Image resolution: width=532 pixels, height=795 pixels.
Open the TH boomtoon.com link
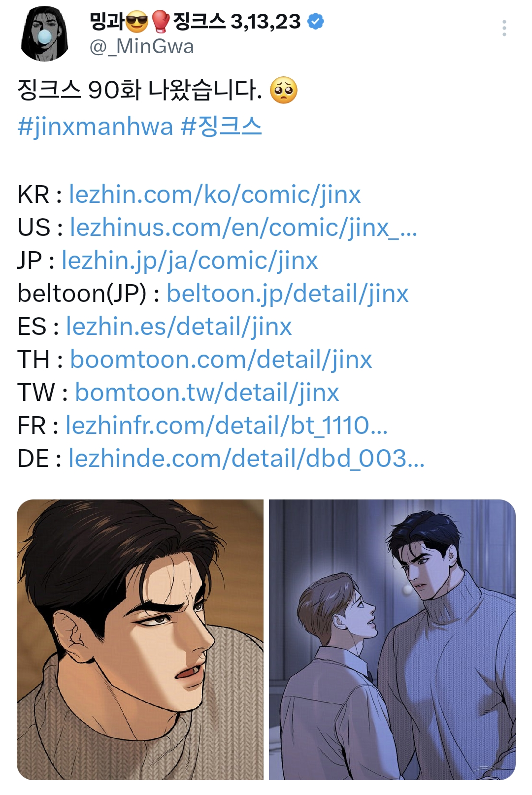[x=221, y=360]
